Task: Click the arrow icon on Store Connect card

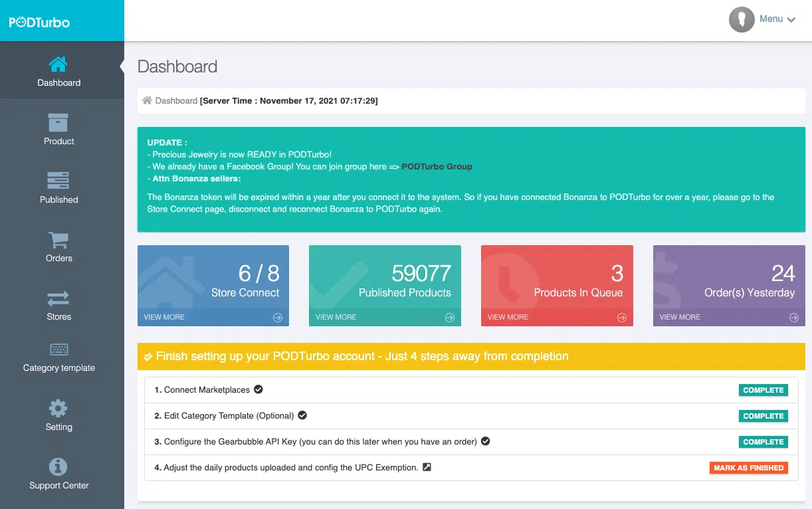Action: tap(278, 318)
